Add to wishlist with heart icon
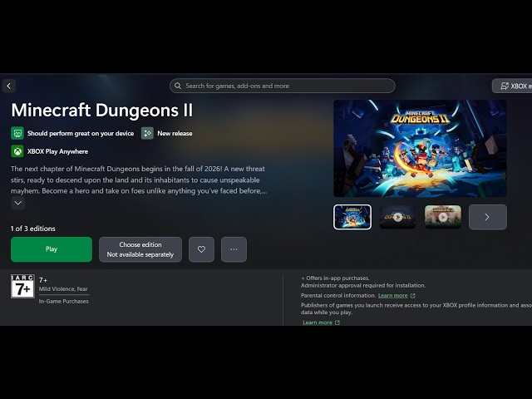This screenshot has height=399, width=532. click(201, 249)
